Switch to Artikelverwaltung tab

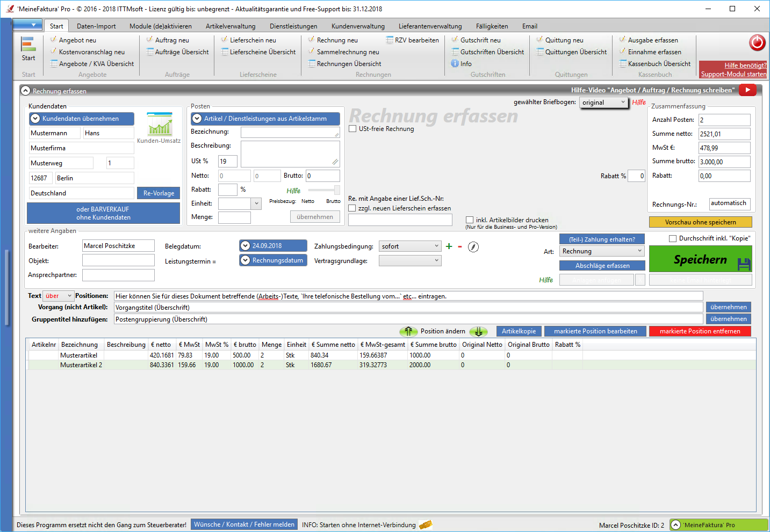pos(231,26)
